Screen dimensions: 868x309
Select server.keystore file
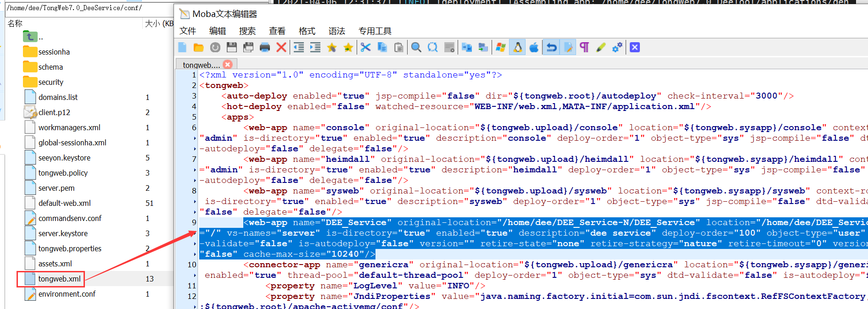[x=63, y=233]
